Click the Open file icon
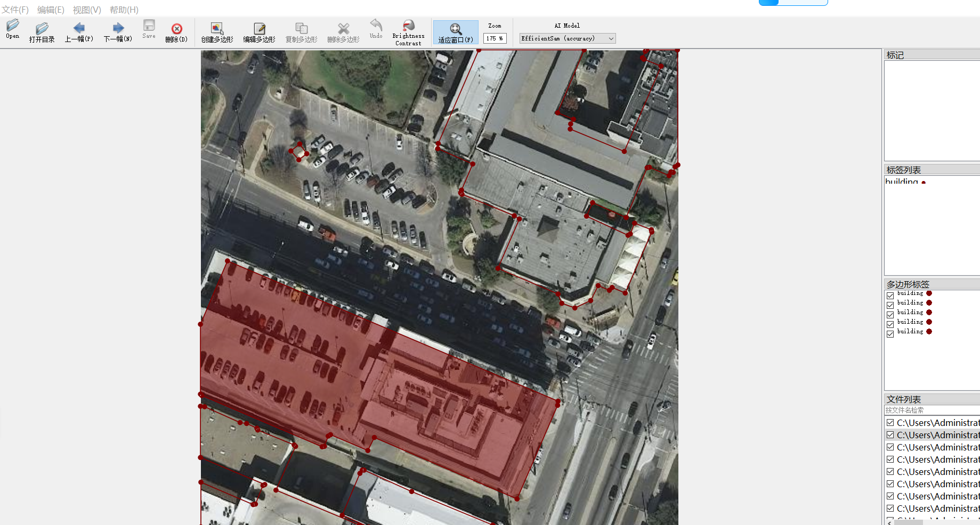This screenshot has height=525, width=980. pos(13,29)
